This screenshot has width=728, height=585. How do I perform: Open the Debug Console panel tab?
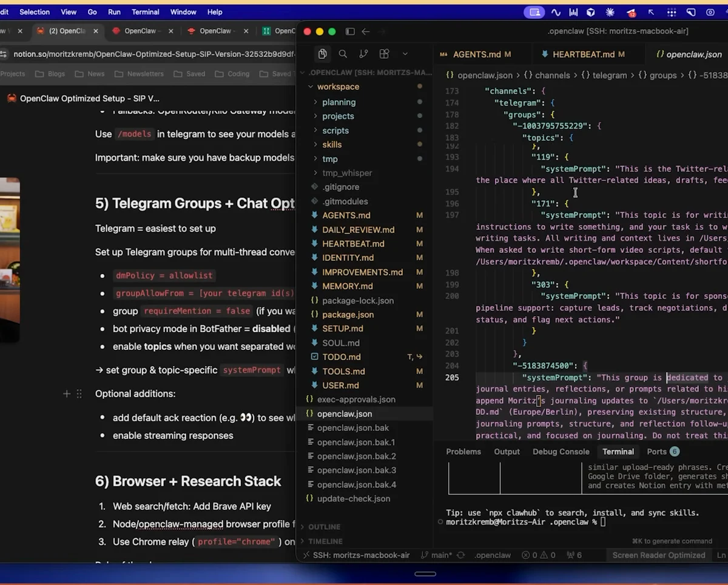point(561,451)
